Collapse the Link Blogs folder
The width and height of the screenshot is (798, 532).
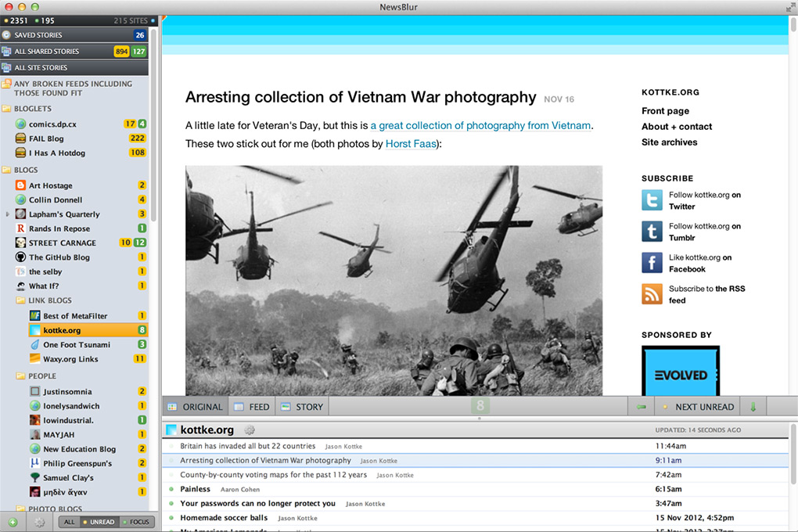21,300
